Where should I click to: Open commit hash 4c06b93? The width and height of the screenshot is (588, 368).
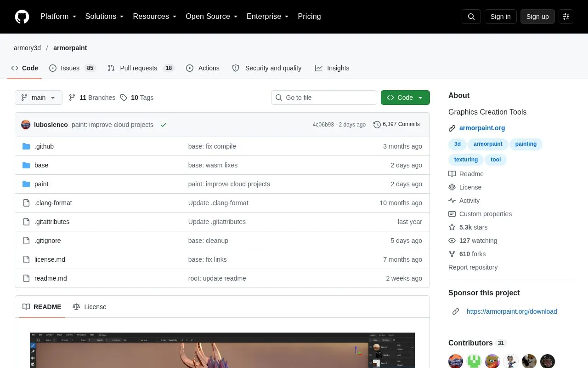(323, 125)
